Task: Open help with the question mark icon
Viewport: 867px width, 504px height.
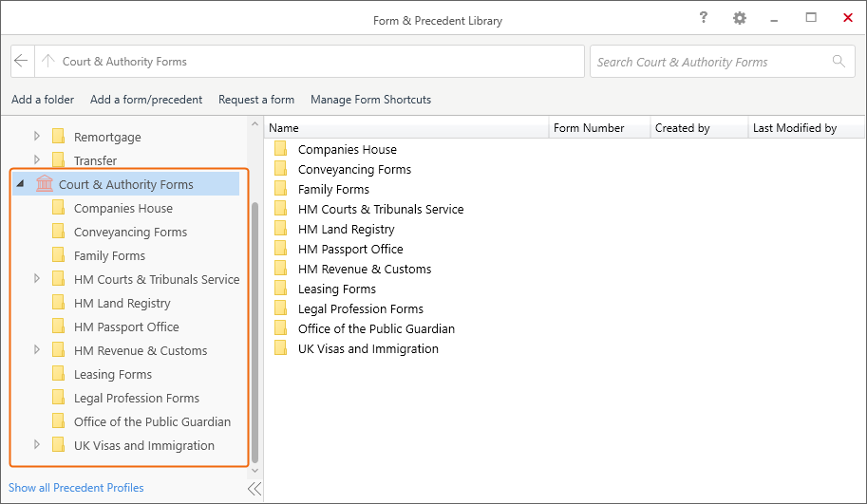Action: [x=703, y=17]
